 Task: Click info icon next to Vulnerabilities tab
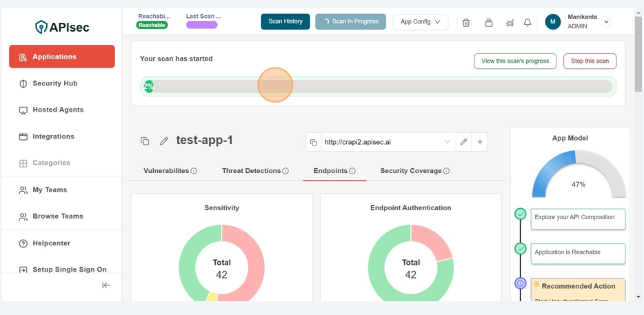coord(194,171)
